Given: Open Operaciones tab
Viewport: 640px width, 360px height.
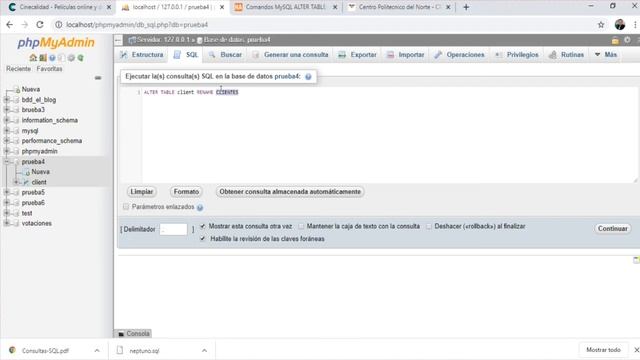Looking at the screenshot, I should 460,55.
